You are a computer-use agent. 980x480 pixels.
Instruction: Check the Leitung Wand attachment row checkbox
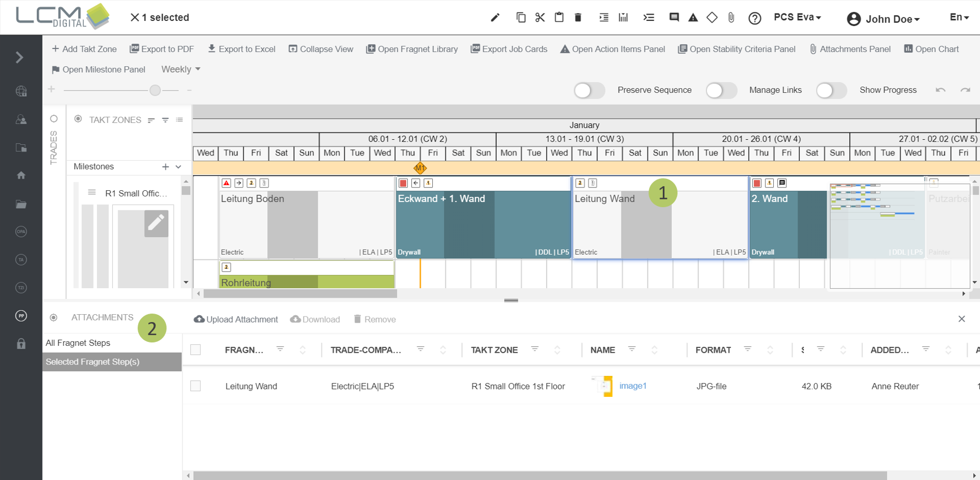(195, 386)
